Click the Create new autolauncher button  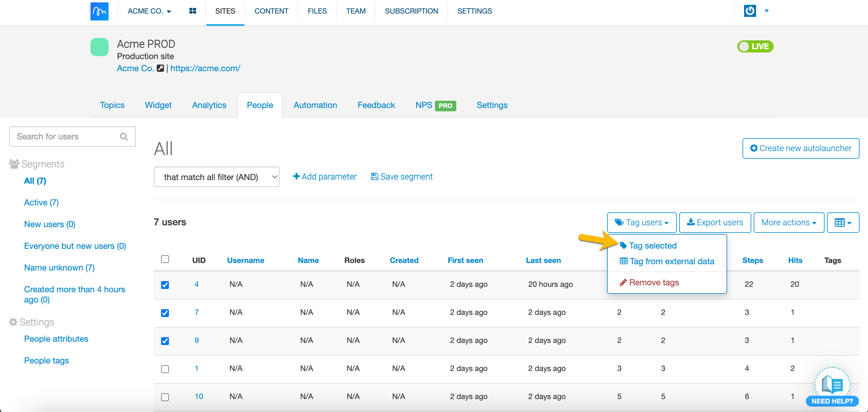800,148
